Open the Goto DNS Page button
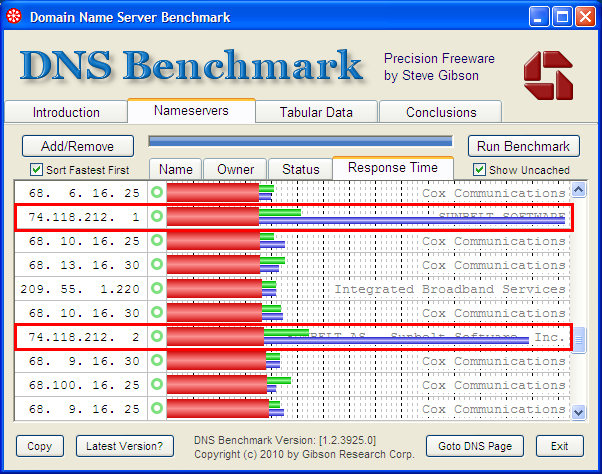 [x=475, y=446]
